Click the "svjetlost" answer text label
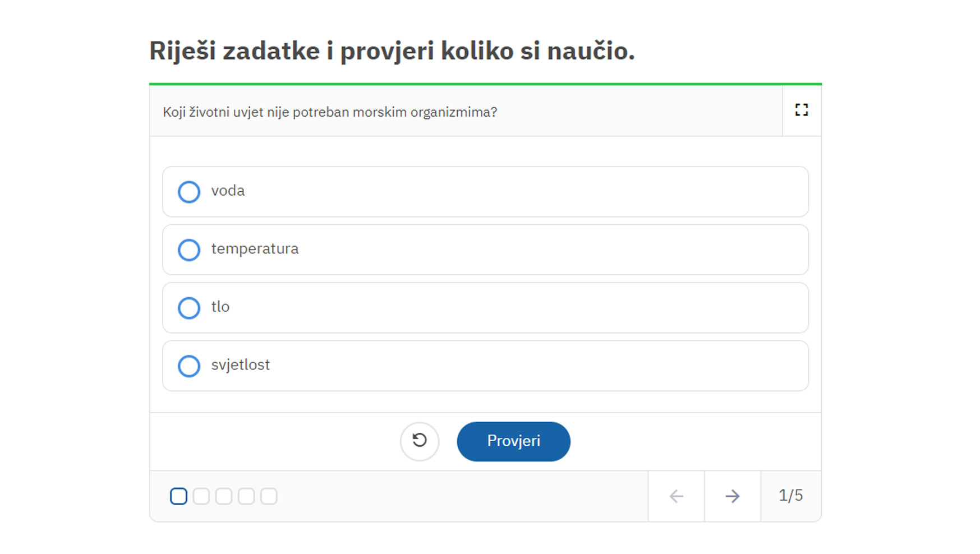Image resolution: width=980 pixels, height=554 pixels. pyautogui.click(x=240, y=365)
